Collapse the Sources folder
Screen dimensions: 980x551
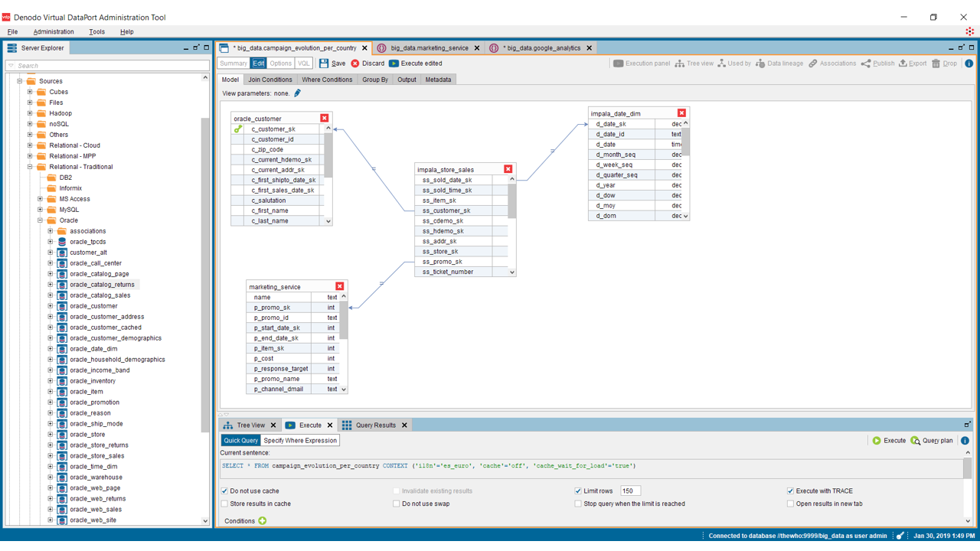[20, 81]
